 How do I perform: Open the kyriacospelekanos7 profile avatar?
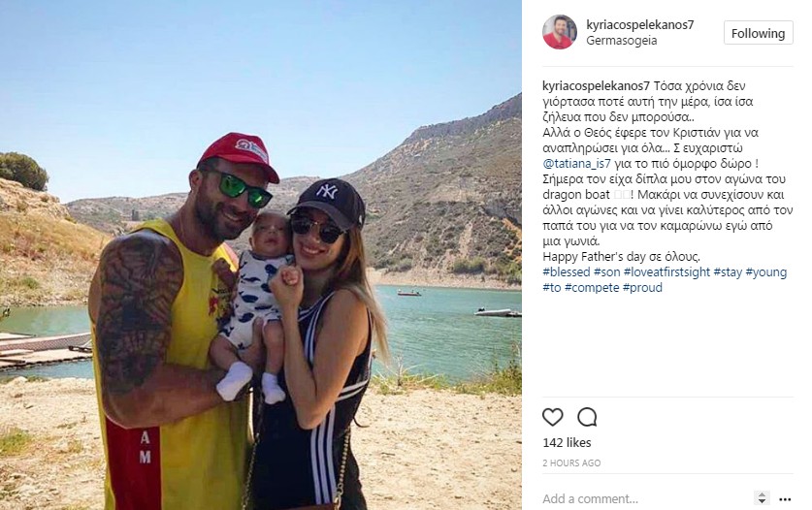[x=560, y=32]
